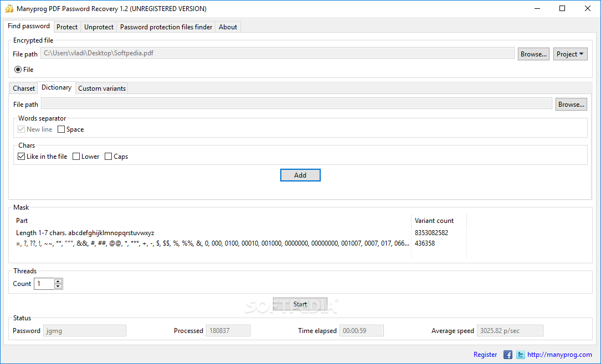
Task: Click the Time elapsed field
Action: tap(362, 331)
